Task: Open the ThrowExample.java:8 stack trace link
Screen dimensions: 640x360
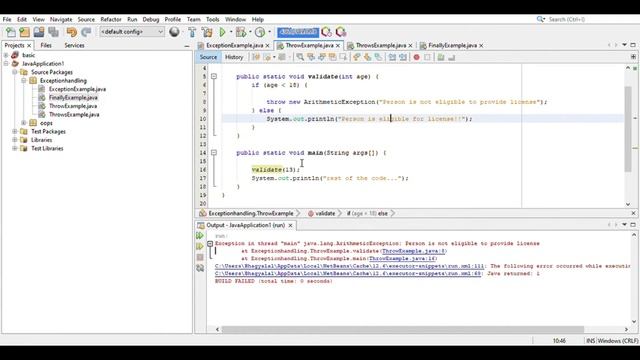Action: pos(414,251)
